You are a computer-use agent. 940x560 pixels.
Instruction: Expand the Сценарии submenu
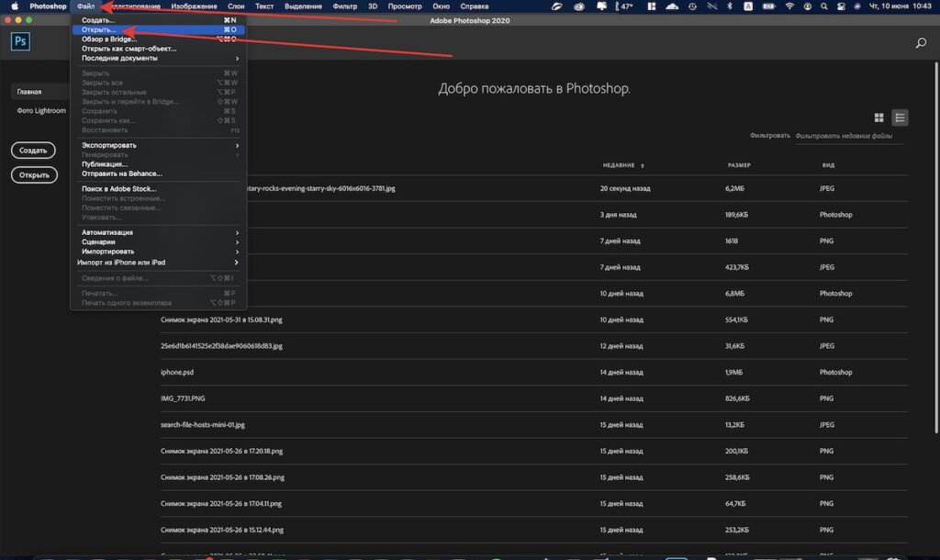(158, 241)
